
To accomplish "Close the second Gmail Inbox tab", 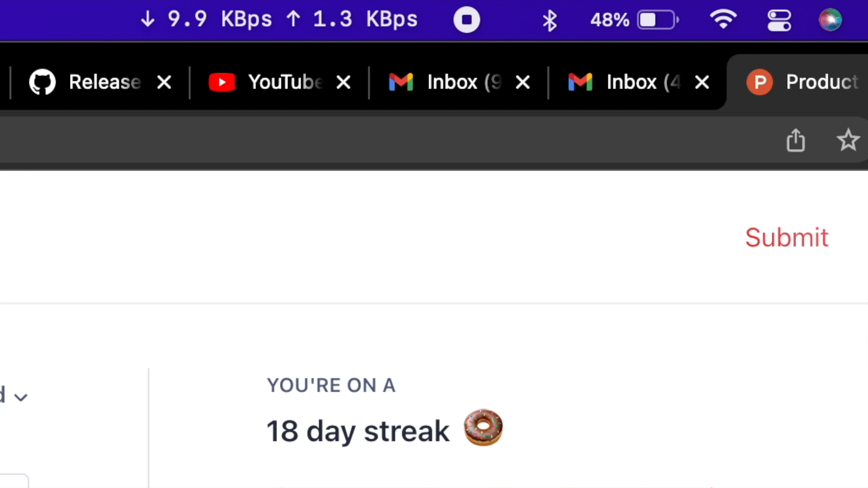I will 702,82.
